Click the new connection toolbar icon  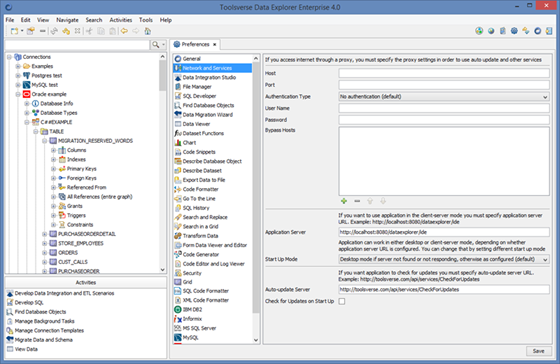point(14,31)
